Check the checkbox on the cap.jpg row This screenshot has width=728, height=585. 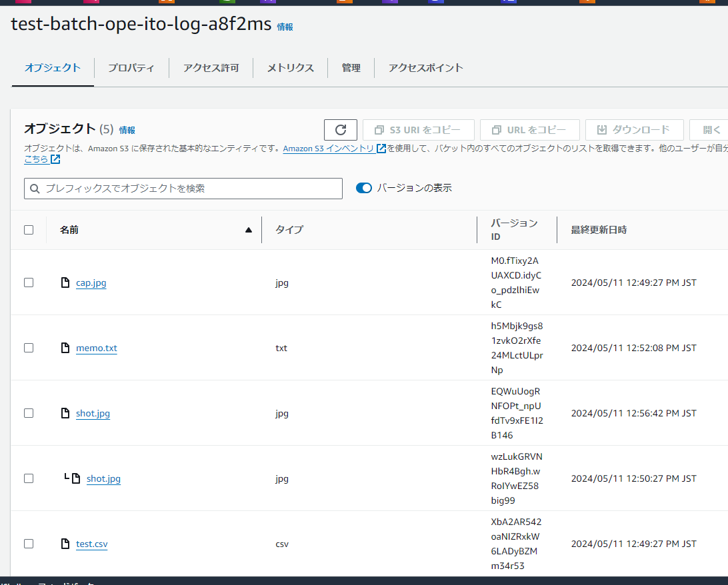29,282
